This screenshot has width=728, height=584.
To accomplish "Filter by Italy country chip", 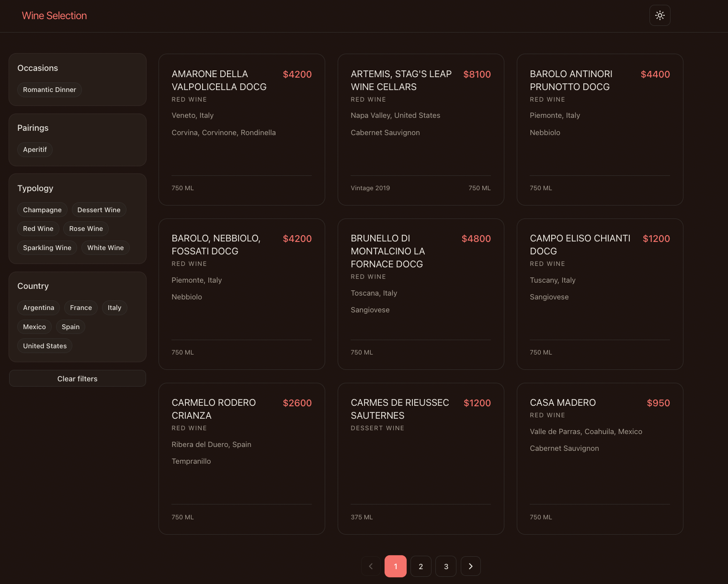I will coord(114,308).
